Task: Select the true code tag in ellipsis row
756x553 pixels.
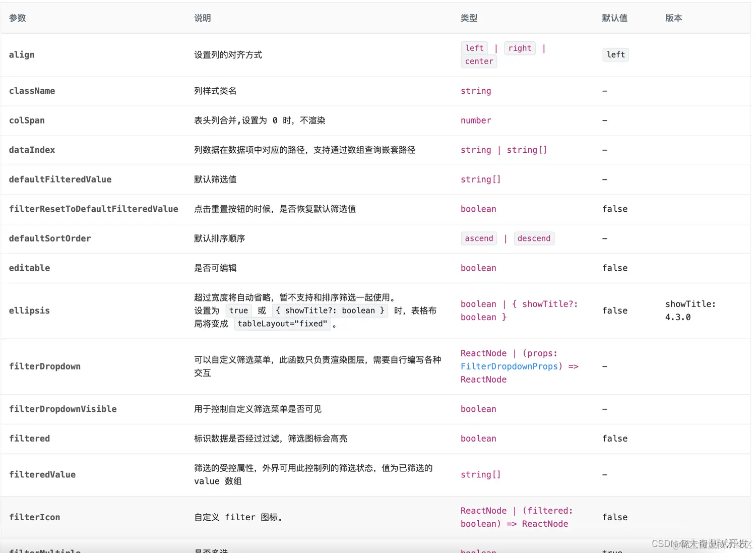Action: click(x=238, y=311)
